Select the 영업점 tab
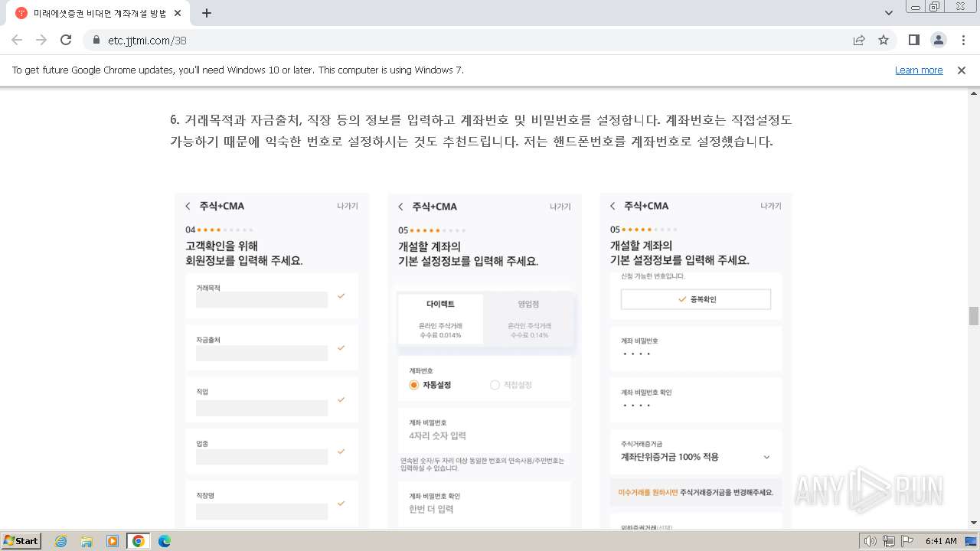Viewport: 980px width, 551px height. [x=528, y=319]
